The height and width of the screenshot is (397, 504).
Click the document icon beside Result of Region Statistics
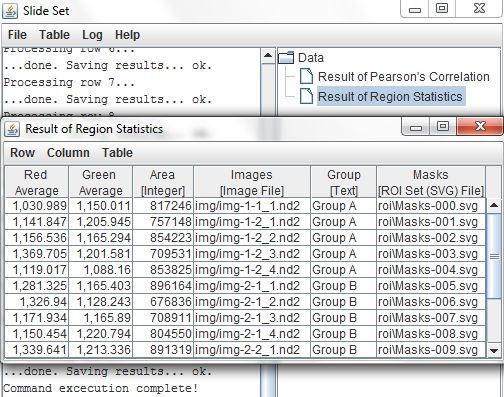(306, 96)
